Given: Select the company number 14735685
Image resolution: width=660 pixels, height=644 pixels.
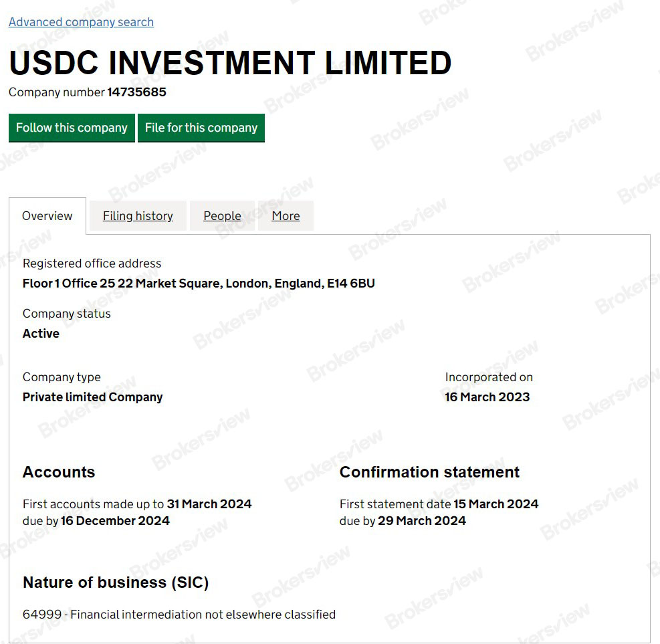Looking at the screenshot, I should coord(137,92).
